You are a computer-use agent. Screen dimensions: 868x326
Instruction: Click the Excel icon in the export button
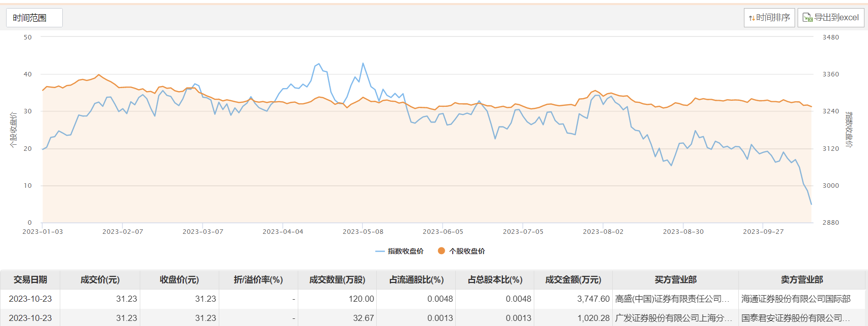(x=807, y=18)
